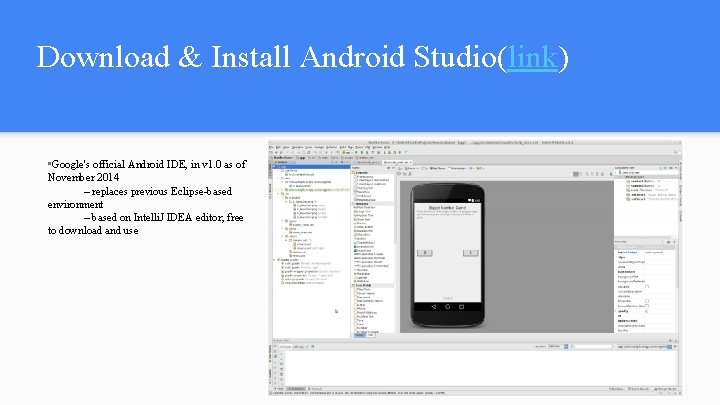Pick Phone text field from palette
Viewport: 720px width, 405px height.
362,309
